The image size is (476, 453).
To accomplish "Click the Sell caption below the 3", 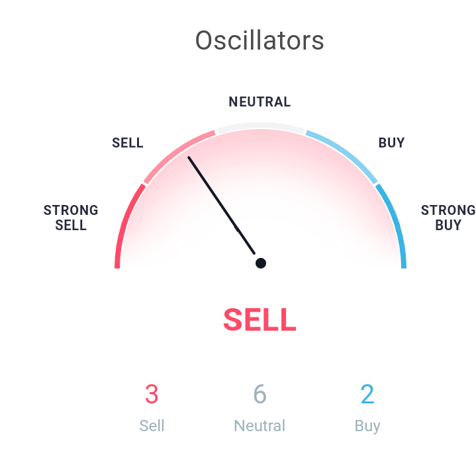I will tap(152, 426).
